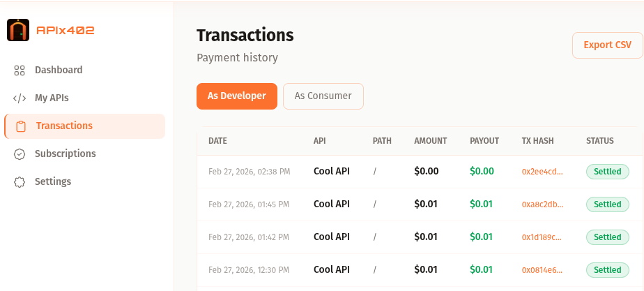
Task: Export transactions as CSV
Action: tap(607, 45)
